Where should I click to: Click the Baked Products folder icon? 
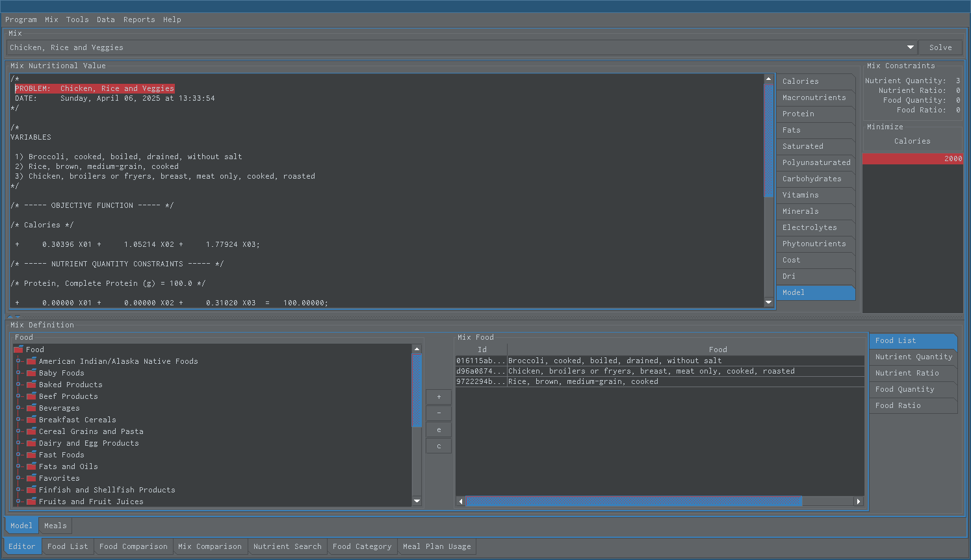coord(31,385)
